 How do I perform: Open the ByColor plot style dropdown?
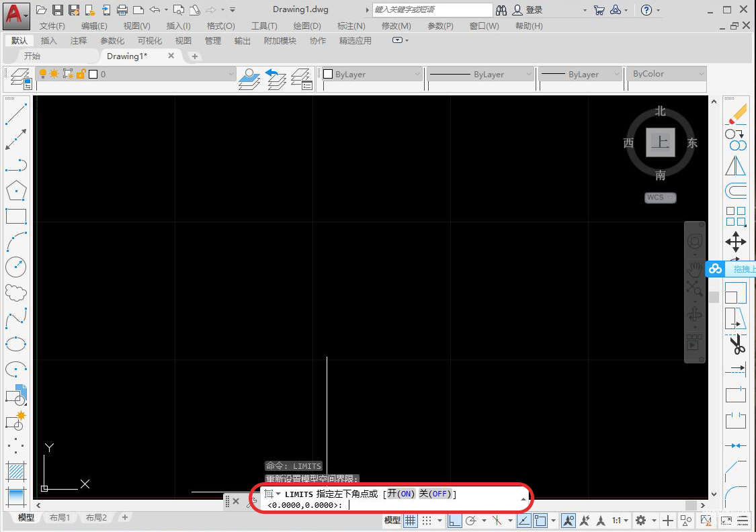pos(701,74)
